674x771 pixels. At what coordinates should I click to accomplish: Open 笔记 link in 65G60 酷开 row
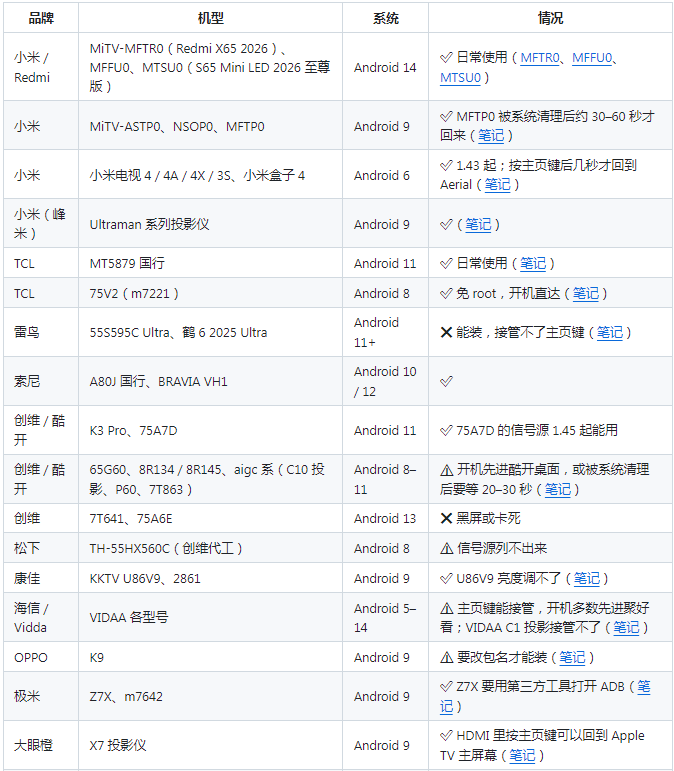point(557,489)
